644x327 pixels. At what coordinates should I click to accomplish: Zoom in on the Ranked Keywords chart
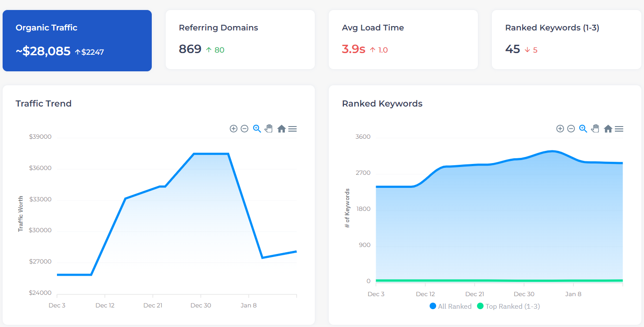(x=560, y=129)
